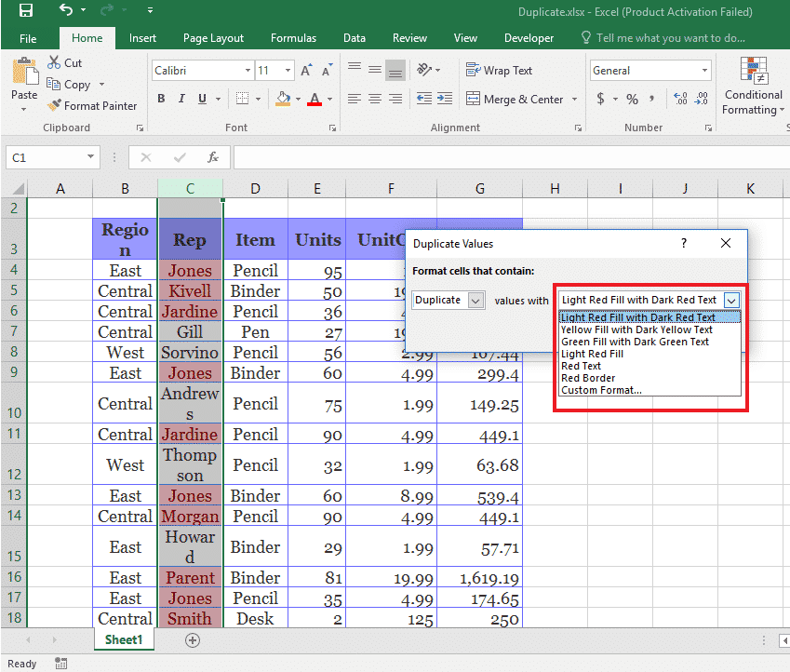This screenshot has height=672, width=790.
Task: Click the Undo arrow icon
Action: click(66, 11)
